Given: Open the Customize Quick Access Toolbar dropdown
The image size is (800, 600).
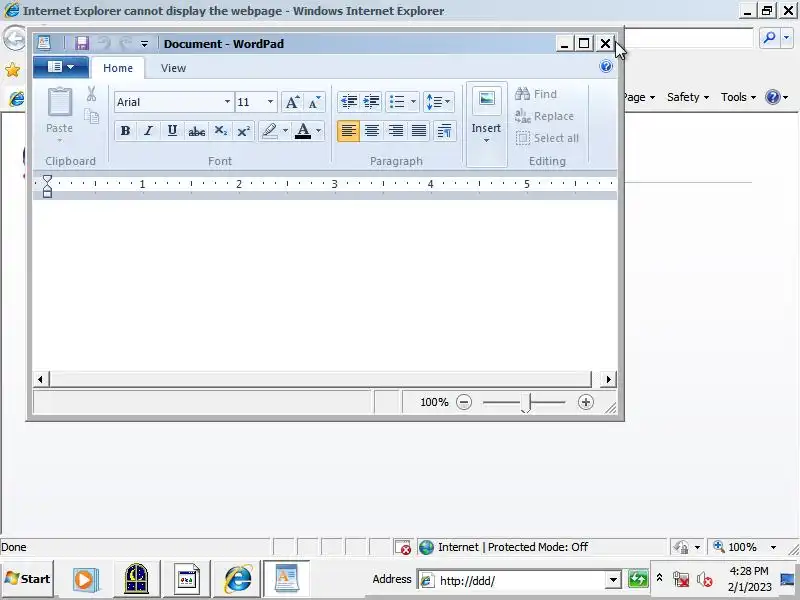Looking at the screenshot, I should click(x=144, y=44).
